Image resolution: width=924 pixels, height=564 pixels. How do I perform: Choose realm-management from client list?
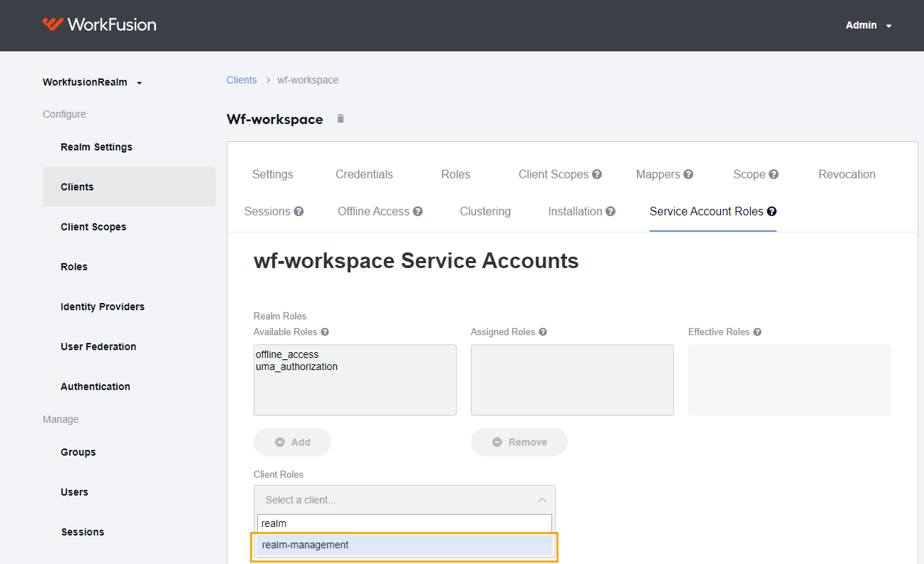(x=405, y=545)
